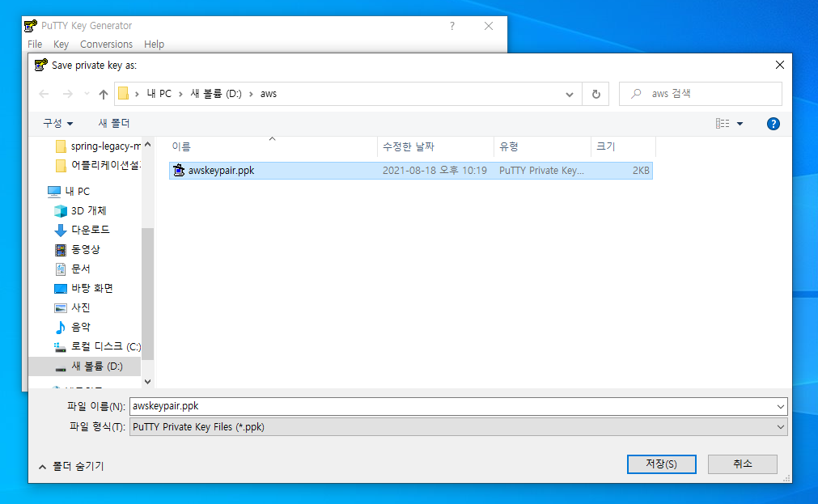Image resolution: width=818 pixels, height=504 pixels.
Task: Click the search magnifier icon
Action: click(x=636, y=94)
